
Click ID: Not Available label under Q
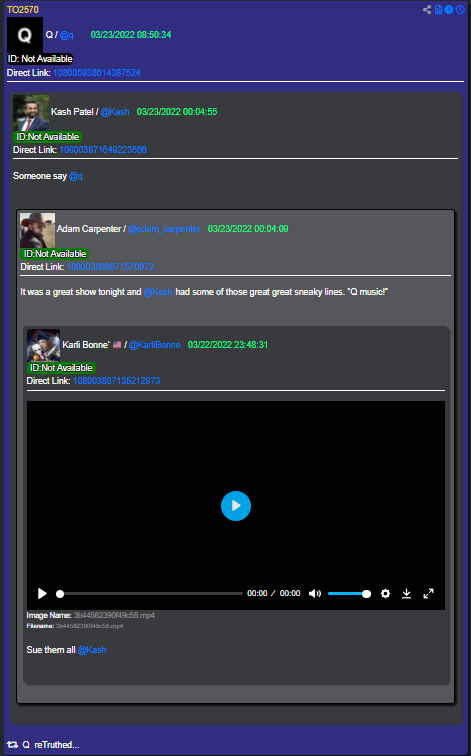click(40, 59)
